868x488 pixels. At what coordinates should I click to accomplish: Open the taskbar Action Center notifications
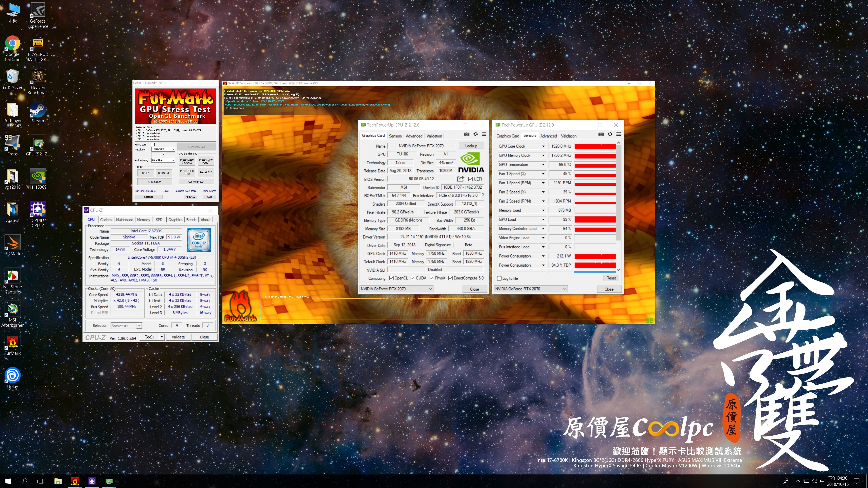coord(857,481)
